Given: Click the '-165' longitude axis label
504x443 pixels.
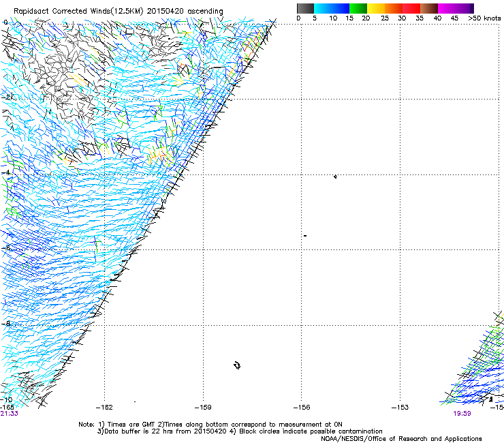Looking at the screenshot, I should (x=7, y=408).
